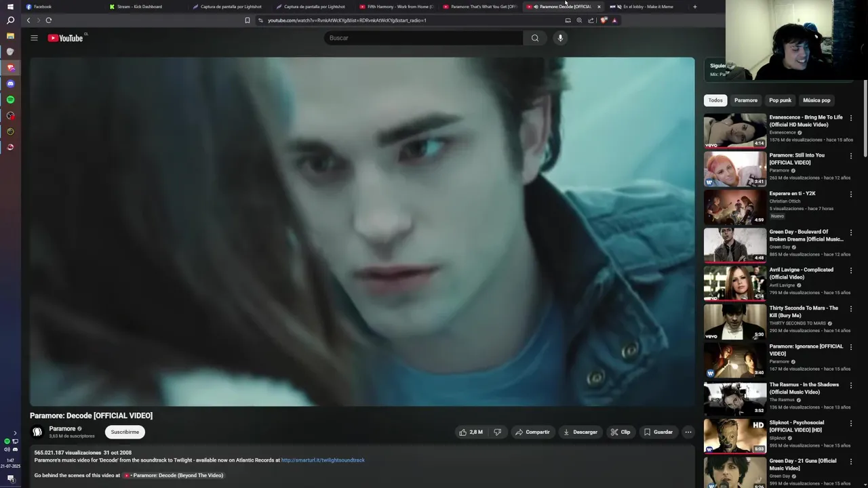The width and height of the screenshot is (868, 488).
Task: Select the Pop punk filter chip
Action: [x=780, y=100]
